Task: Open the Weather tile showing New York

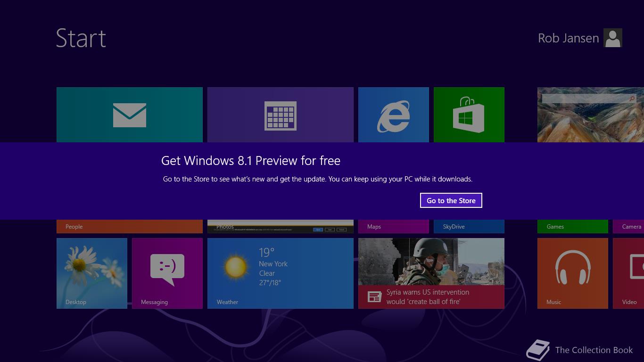Action: (x=281, y=273)
